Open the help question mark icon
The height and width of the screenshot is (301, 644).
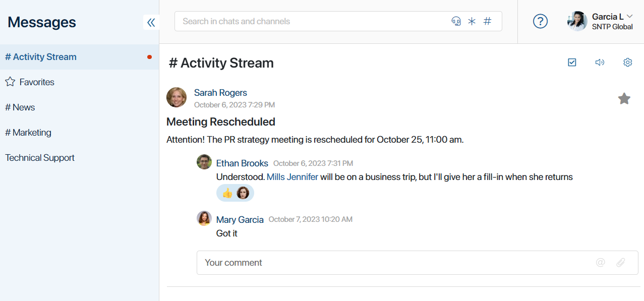540,21
